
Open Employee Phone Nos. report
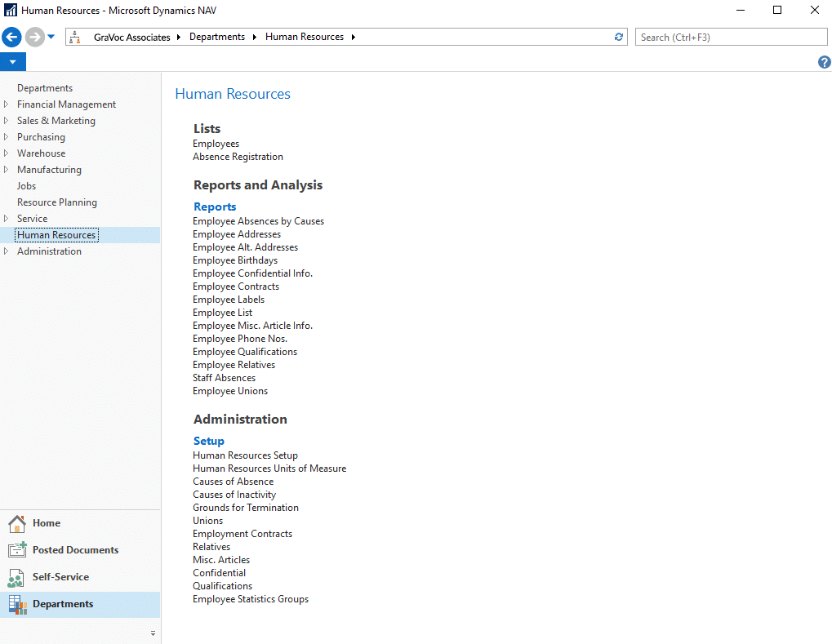(x=240, y=339)
